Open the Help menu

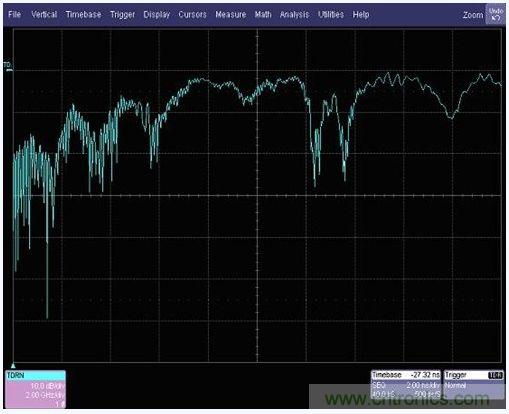point(361,15)
